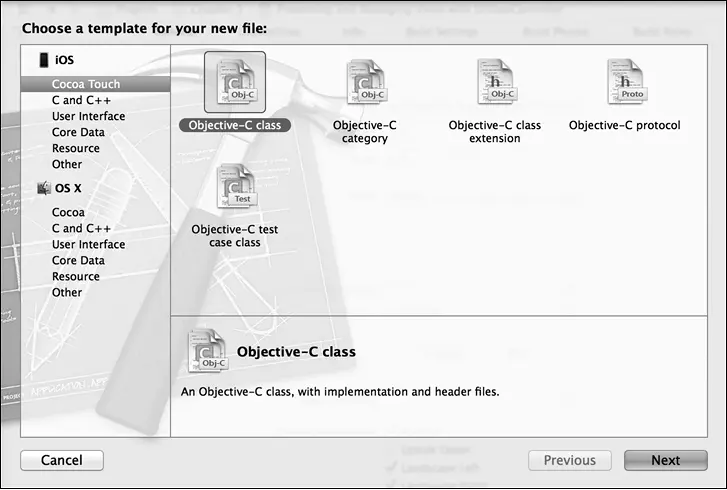Screen dimensions: 727x490
Task: Select Cocoa under OS X
Action: tap(68, 212)
